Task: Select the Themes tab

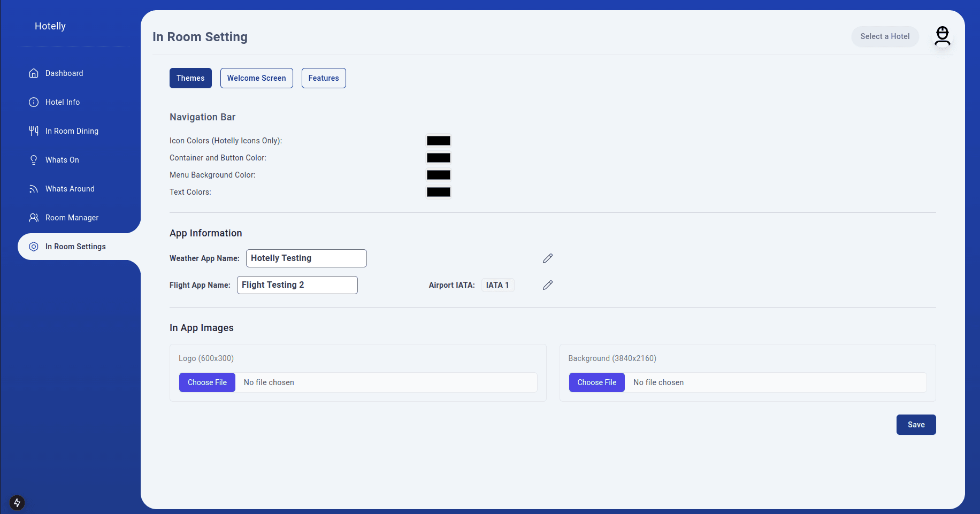Action: 190,78
